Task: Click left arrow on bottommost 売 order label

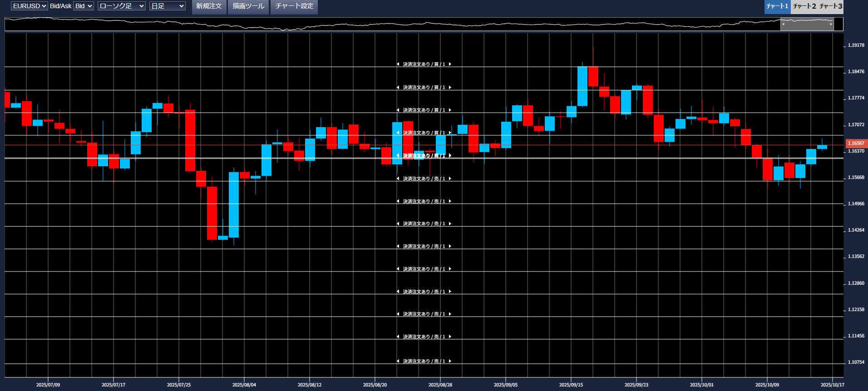Action: 398,361
